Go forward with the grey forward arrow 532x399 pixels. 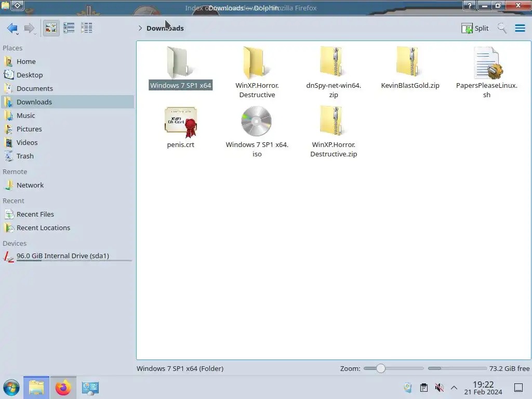[29, 28]
